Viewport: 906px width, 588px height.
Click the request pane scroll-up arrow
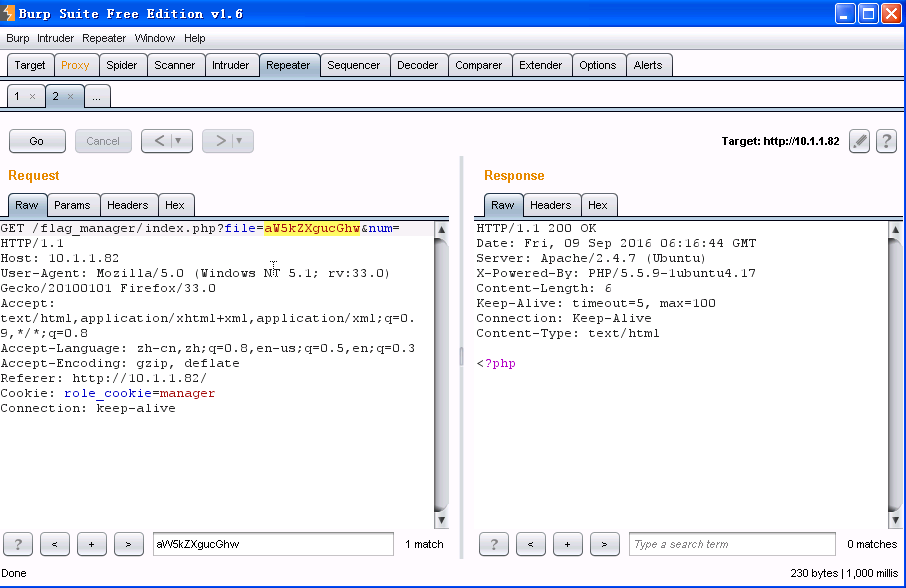(x=441, y=229)
